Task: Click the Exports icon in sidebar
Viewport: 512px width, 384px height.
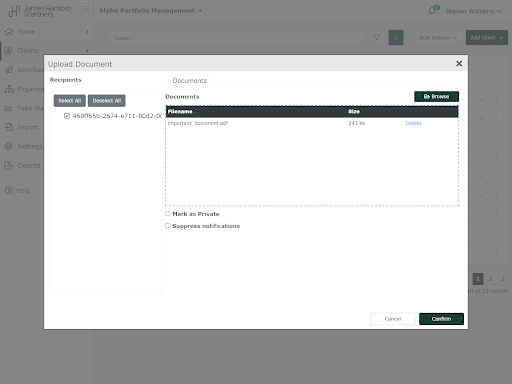Action: point(9,165)
